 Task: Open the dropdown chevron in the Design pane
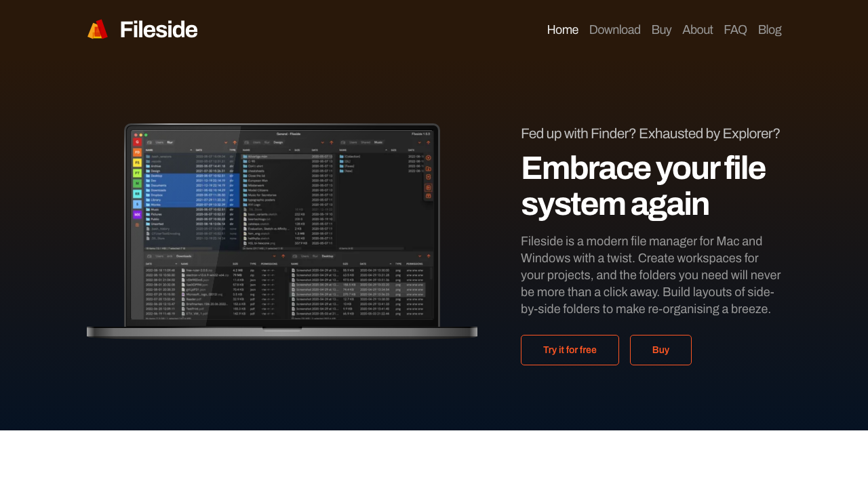click(323, 142)
